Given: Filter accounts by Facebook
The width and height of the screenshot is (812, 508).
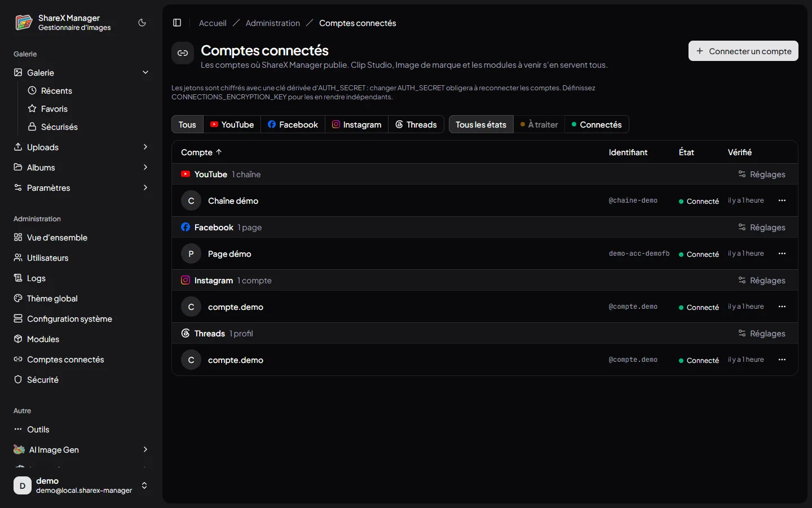Looking at the screenshot, I should (x=293, y=125).
